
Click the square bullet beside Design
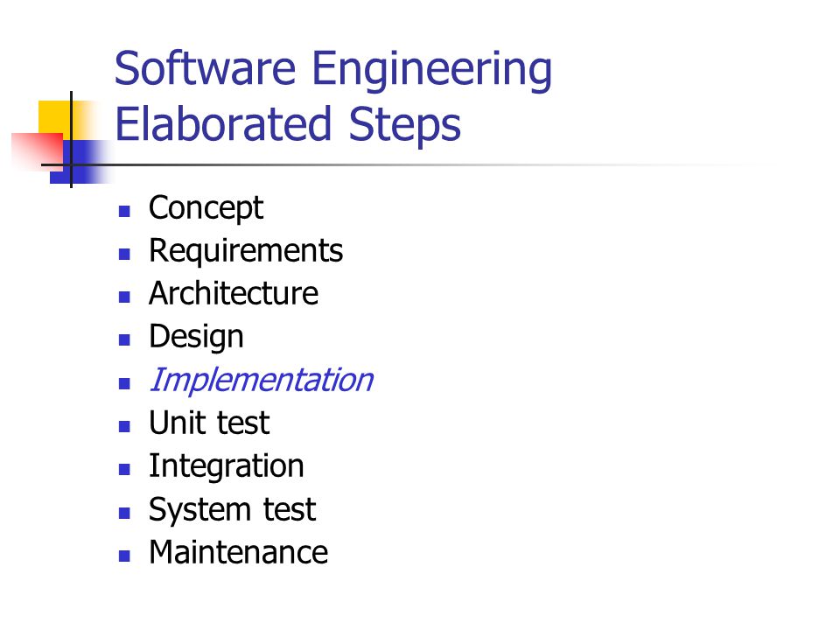124,339
